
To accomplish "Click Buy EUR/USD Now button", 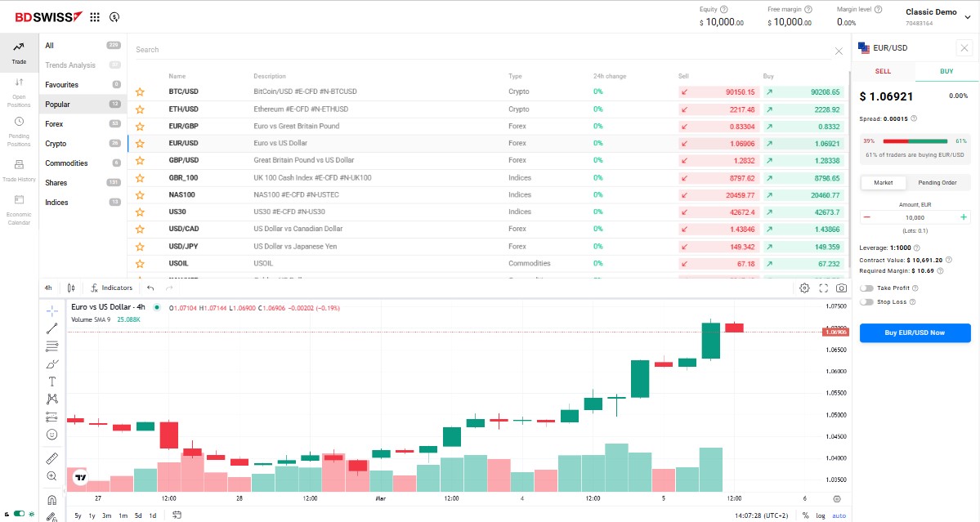I will pos(915,332).
